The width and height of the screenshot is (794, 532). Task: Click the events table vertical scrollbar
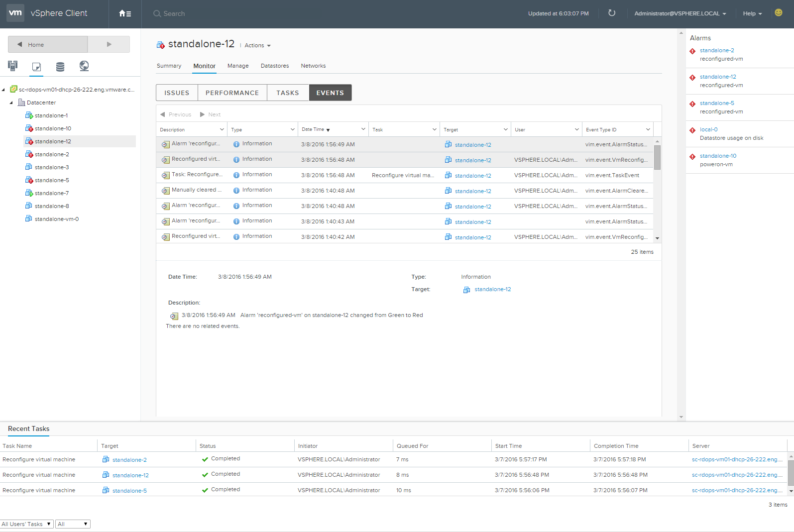657,157
